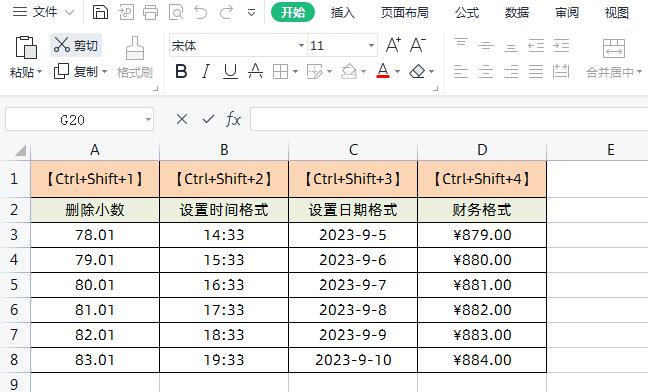Switch to the 插入 (Insert) tab
The width and height of the screenshot is (648, 392).
pyautogui.click(x=343, y=13)
